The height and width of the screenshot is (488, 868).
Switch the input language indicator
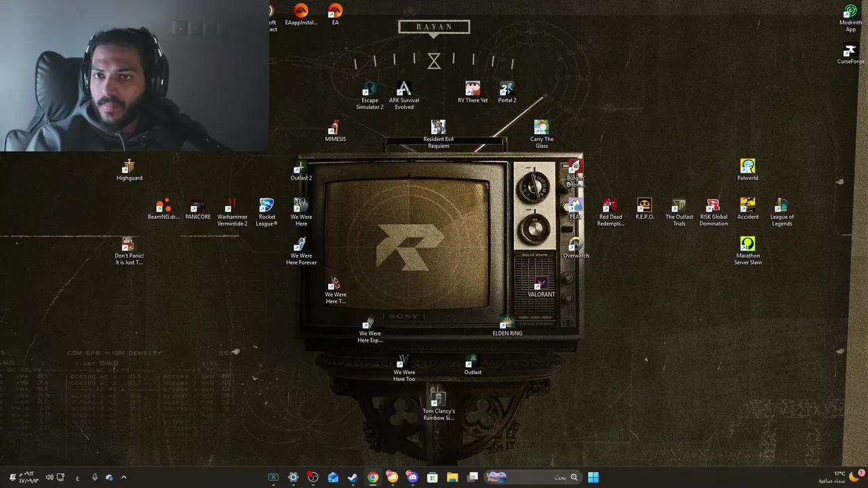77,478
